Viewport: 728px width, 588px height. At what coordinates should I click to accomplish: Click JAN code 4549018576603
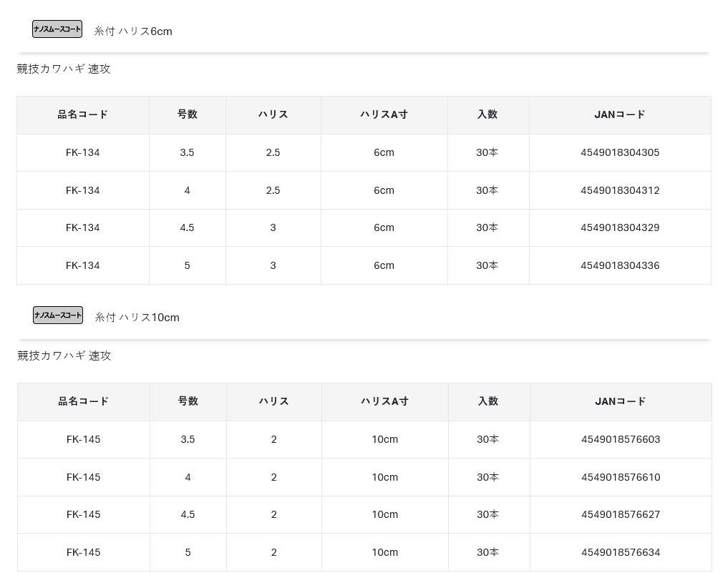(621, 439)
